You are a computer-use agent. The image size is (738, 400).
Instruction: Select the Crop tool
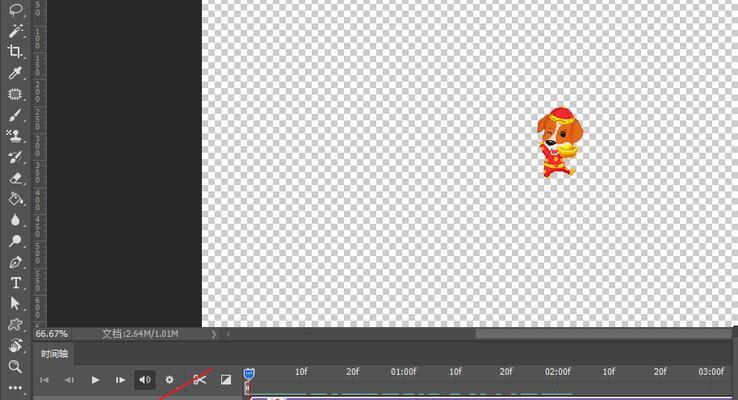tap(15, 51)
